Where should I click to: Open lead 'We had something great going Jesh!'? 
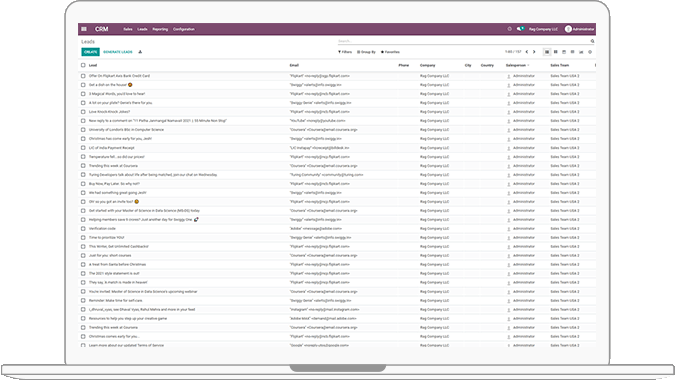click(118, 193)
